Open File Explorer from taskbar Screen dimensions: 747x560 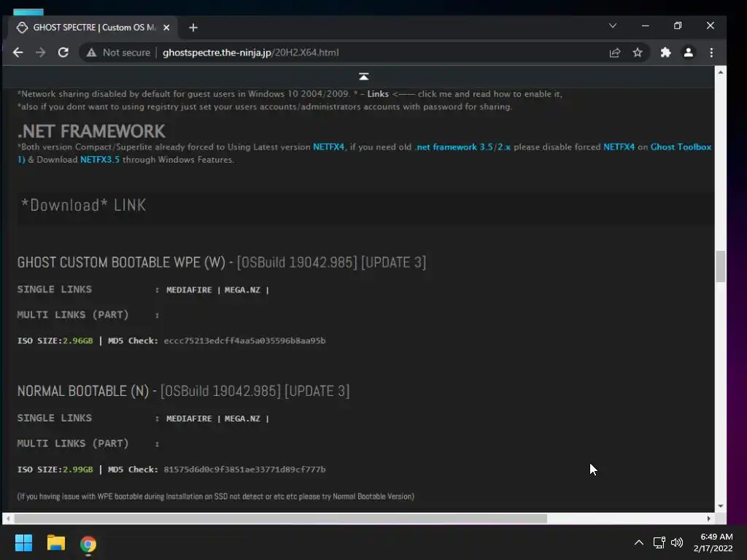[55, 542]
